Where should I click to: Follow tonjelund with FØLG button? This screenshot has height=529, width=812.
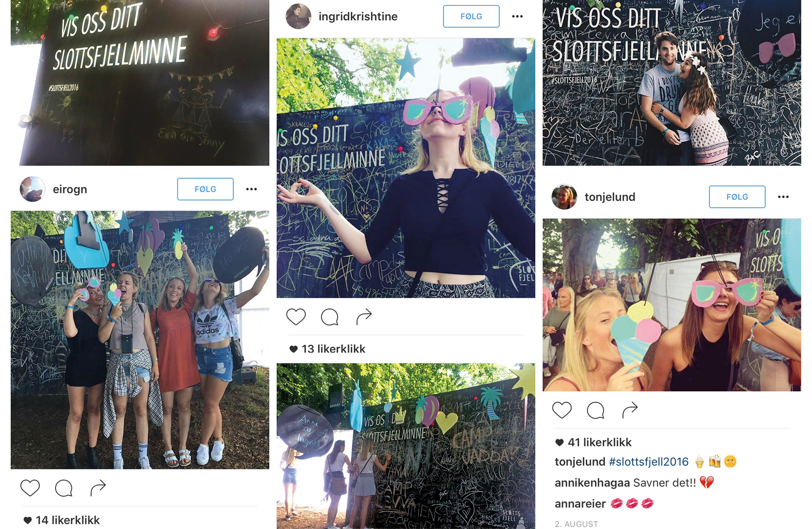(x=737, y=197)
